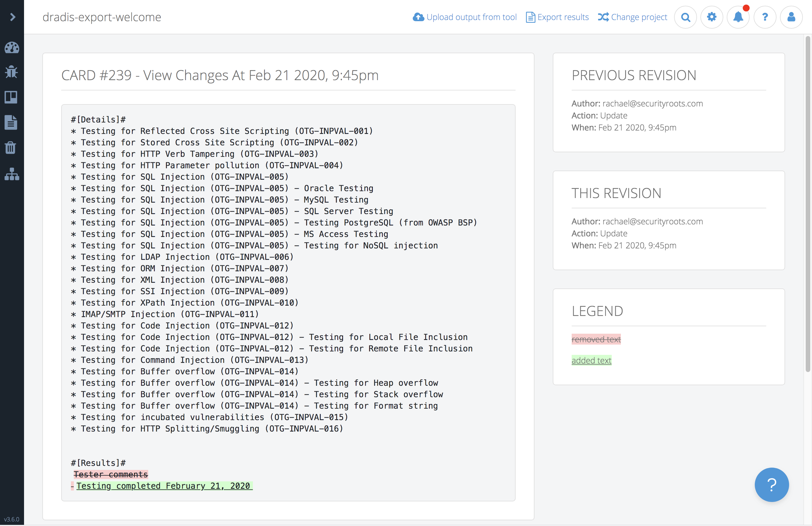
Task: Open the Methodologies board icon in sidebar
Action: tap(11, 97)
